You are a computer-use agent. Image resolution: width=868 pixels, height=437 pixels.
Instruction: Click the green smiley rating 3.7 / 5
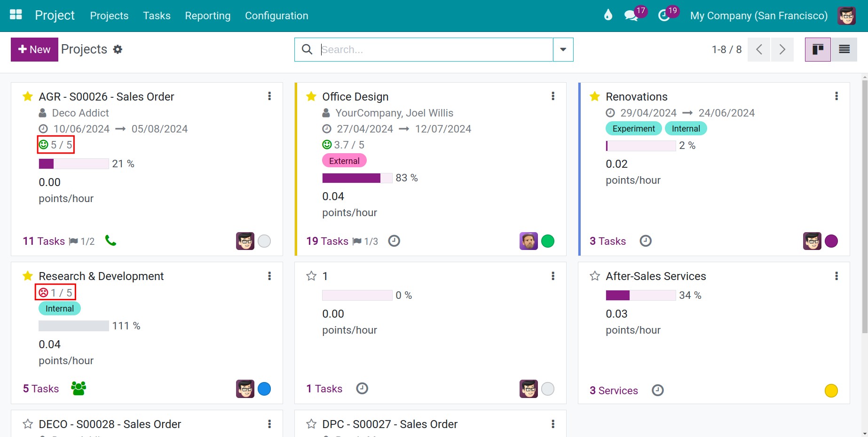(343, 145)
